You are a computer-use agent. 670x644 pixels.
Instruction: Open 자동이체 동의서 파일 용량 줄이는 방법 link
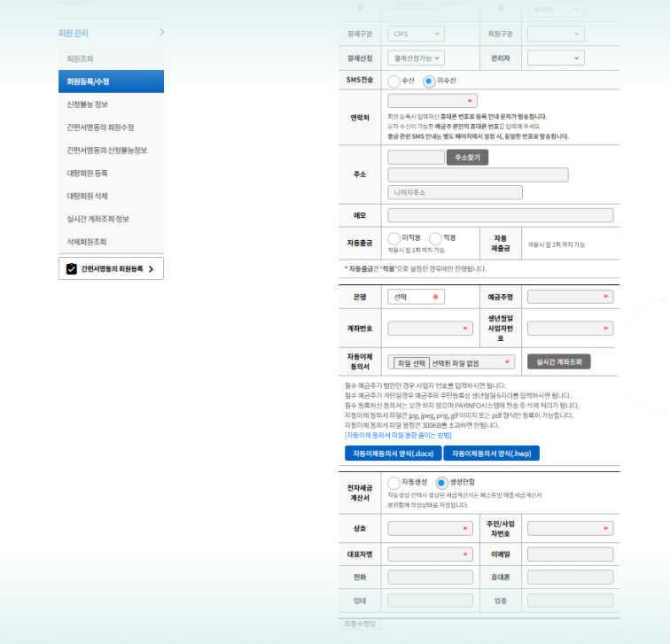[398, 435]
